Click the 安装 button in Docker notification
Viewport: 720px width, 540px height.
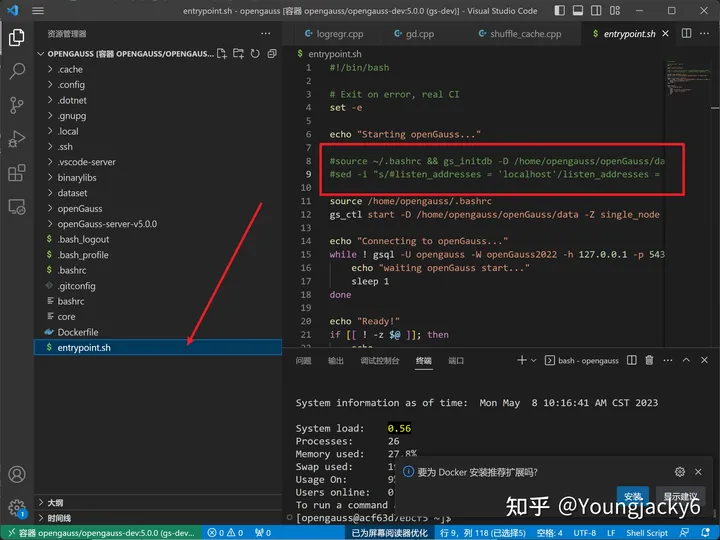pyautogui.click(x=633, y=496)
